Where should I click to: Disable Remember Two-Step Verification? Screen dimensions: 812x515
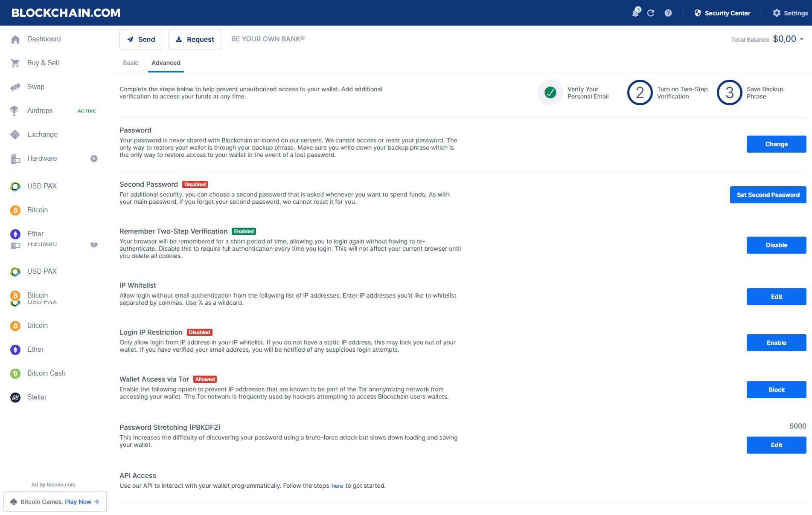776,245
